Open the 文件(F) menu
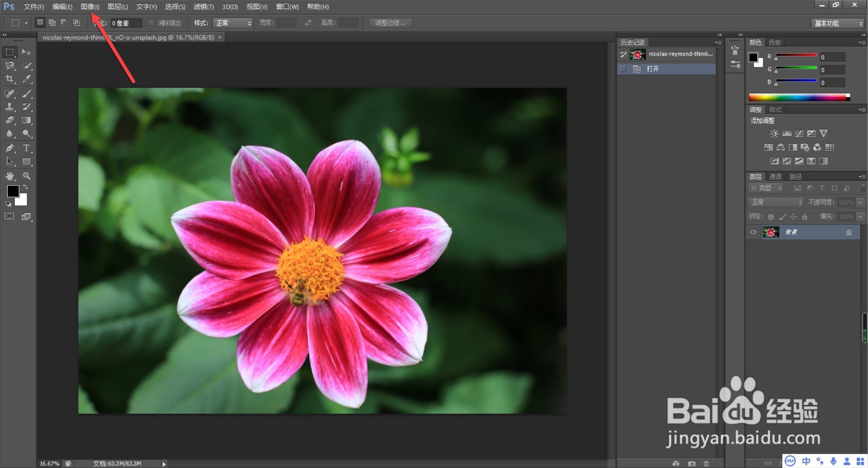Viewport: 868px width, 468px height. point(34,7)
